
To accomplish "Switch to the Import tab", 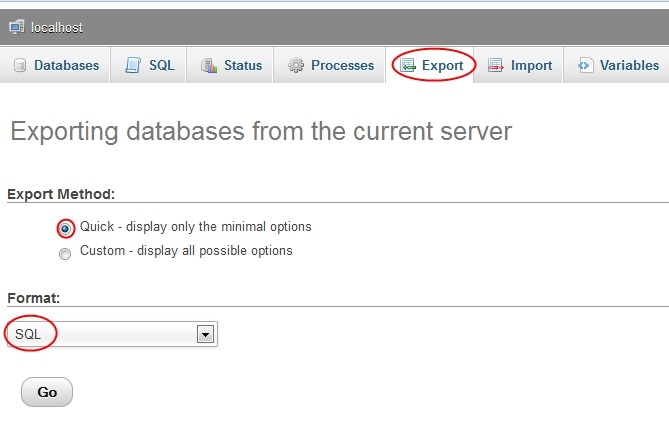I will coord(518,65).
